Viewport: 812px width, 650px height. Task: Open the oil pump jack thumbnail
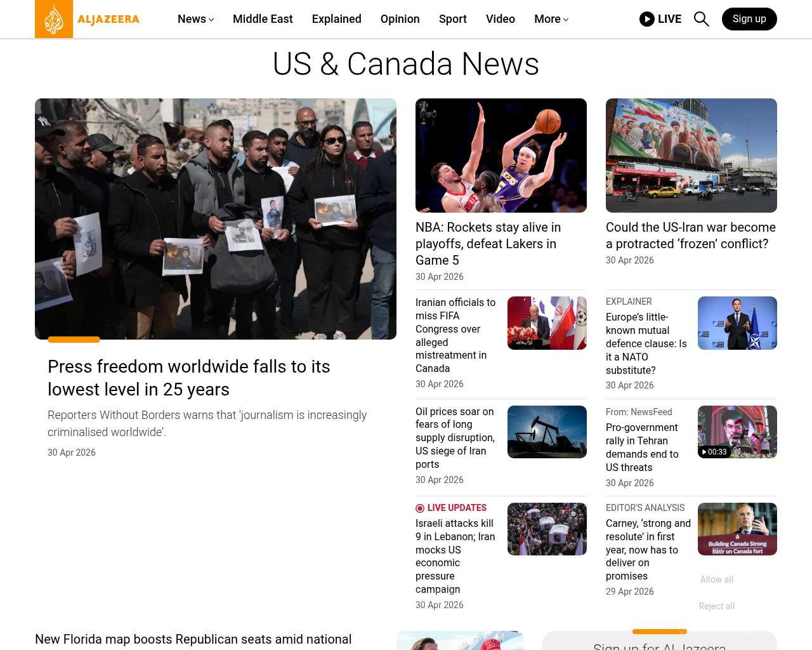pos(547,432)
